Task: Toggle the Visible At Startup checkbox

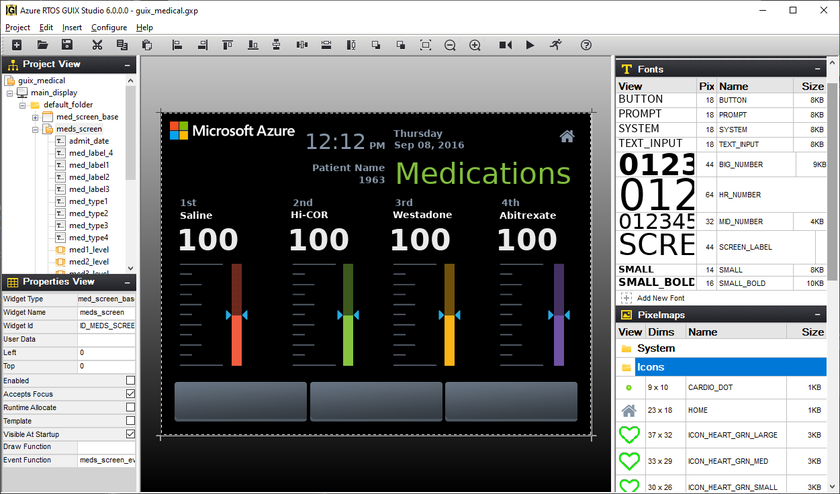Action: pos(130,434)
